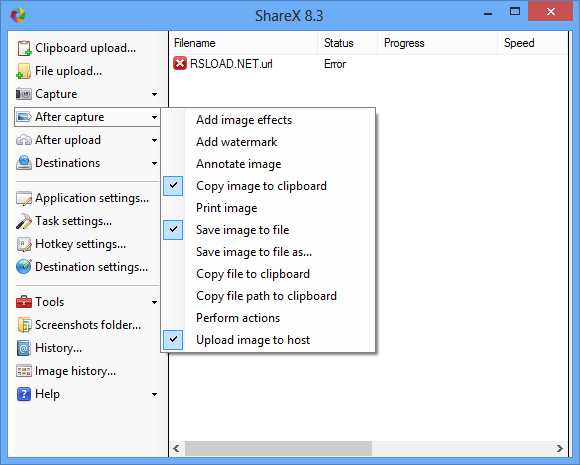Image resolution: width=580 pixels, height=465 pixels.
Task: Sort by the Status column header
Action: point(347,43)
